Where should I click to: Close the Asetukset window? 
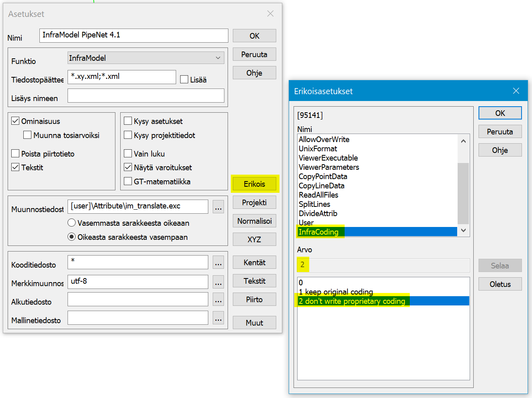coord(270,14)
